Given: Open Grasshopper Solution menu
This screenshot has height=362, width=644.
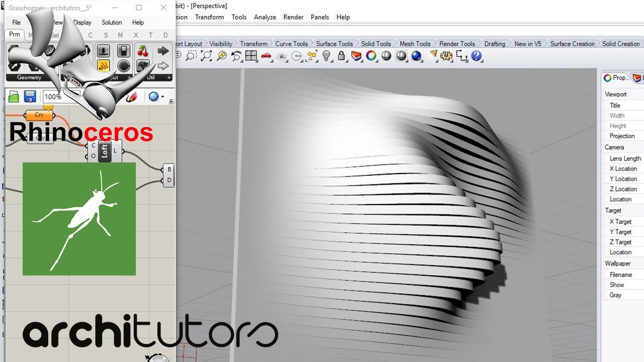Looking at the screenshot, I should pos(112,23).
